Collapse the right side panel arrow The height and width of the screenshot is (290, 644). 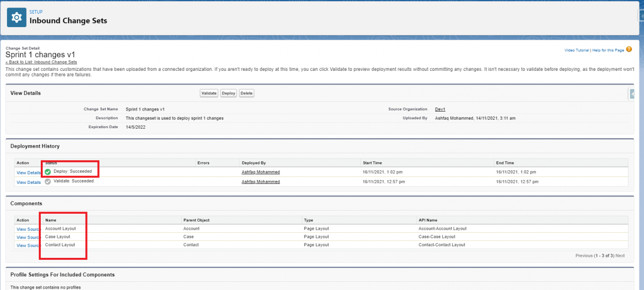tap(632, 93)
